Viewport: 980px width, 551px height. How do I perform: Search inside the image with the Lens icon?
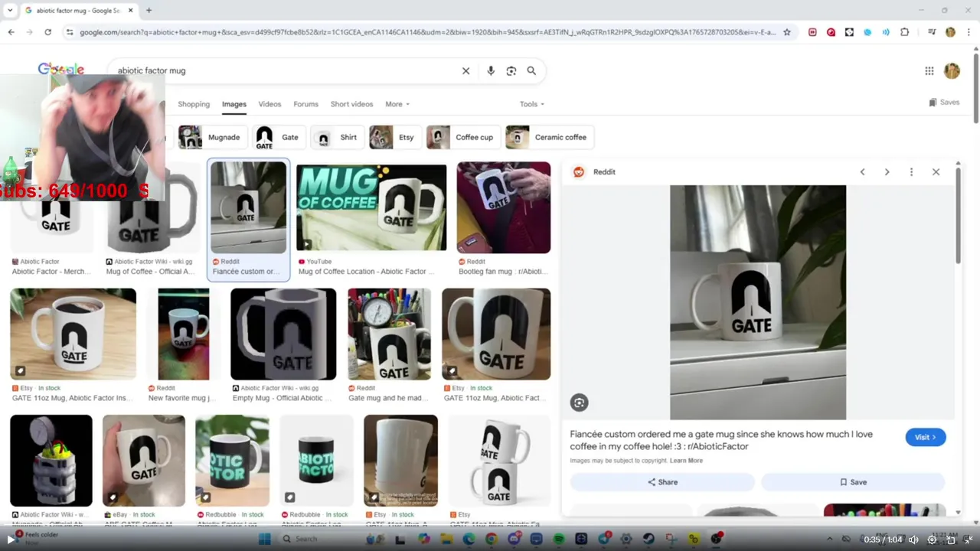coord(579,403)
